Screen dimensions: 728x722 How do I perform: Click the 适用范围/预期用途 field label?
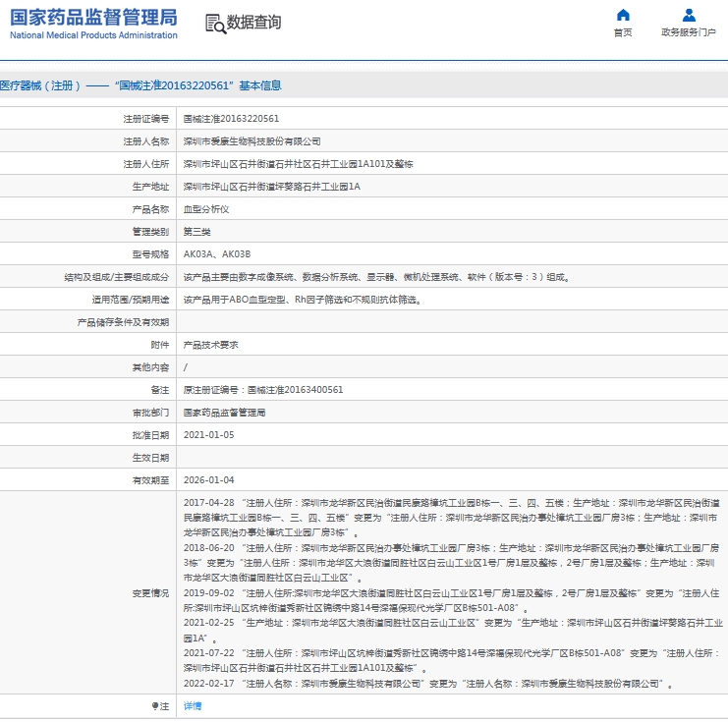(x=131, y=300)
